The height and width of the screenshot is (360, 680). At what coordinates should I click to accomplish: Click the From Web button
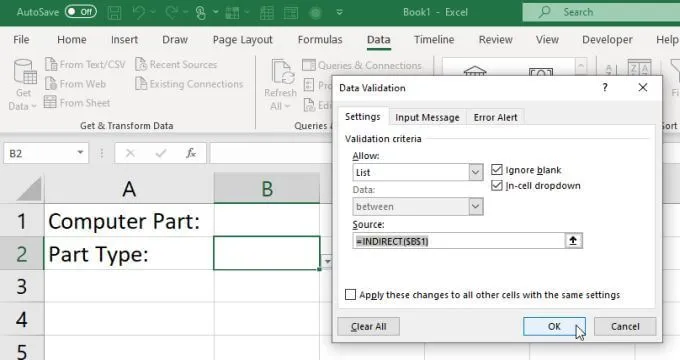pos(75,84)
